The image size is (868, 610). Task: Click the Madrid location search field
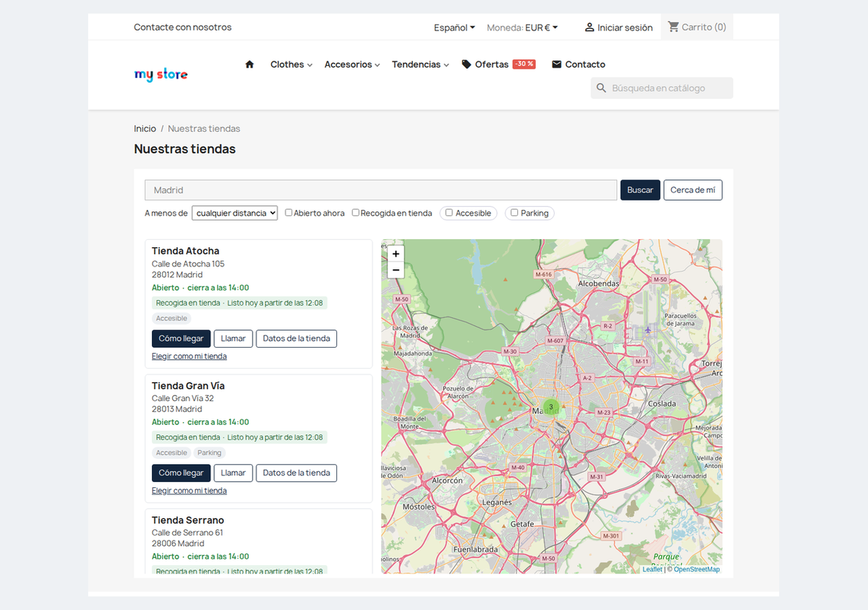[x=380, y=190]
